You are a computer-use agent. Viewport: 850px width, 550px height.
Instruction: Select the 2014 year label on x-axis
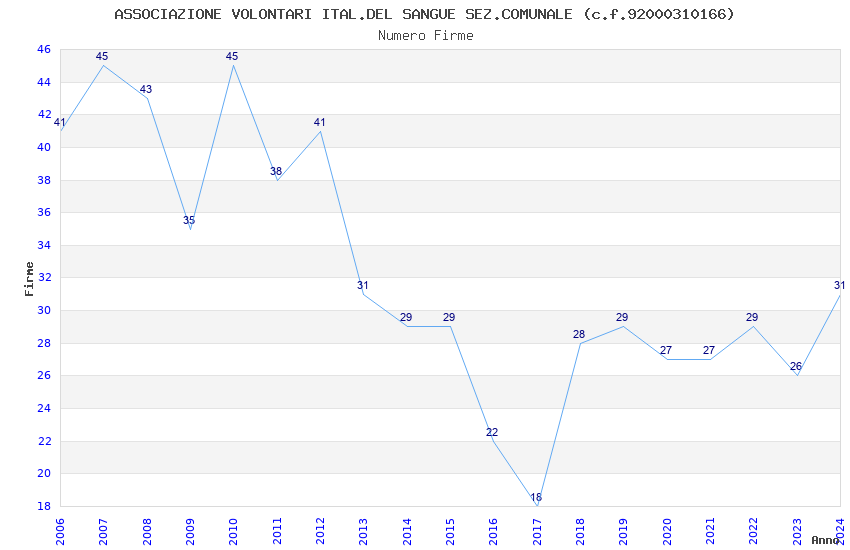407,531
